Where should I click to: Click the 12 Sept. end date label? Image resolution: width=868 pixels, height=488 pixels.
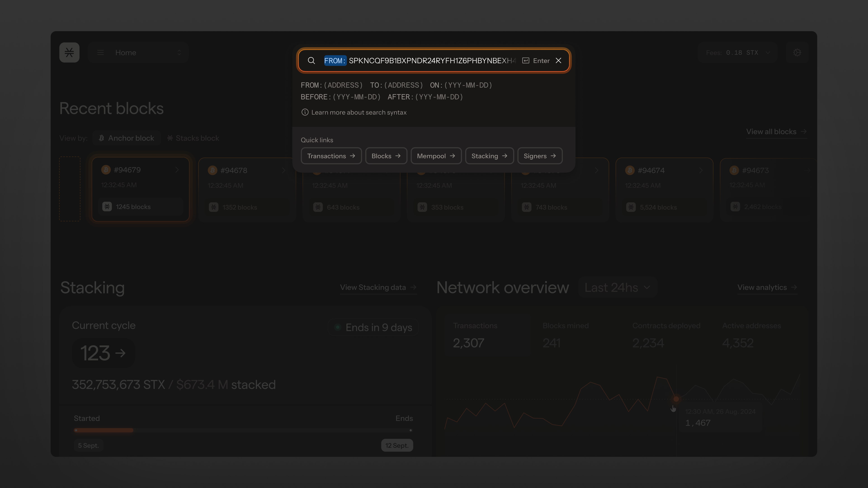397,446
